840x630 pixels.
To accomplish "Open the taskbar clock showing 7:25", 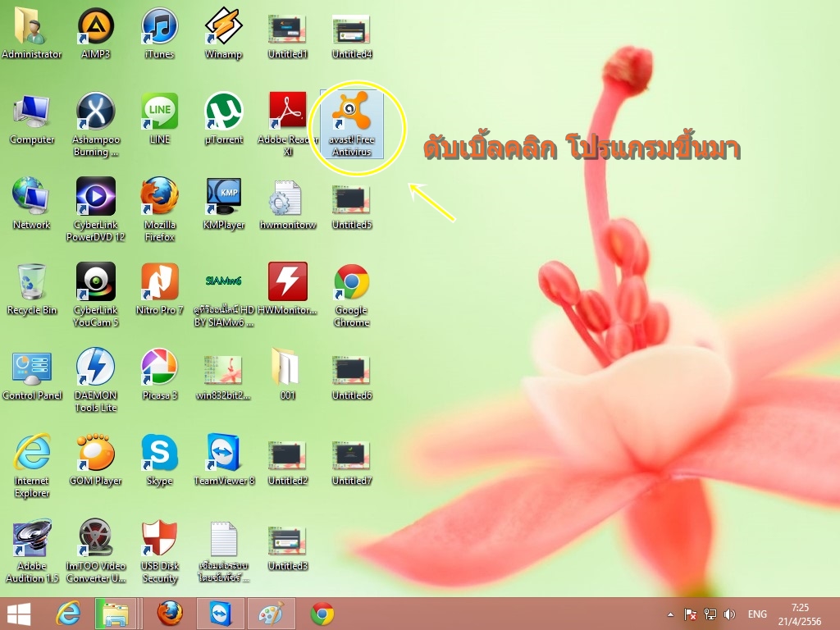I will [800, 614].
